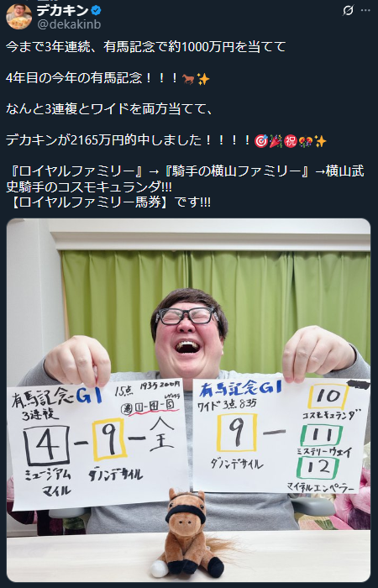Open the デカキン display name link
378x588 pixels.
(62, 10)
